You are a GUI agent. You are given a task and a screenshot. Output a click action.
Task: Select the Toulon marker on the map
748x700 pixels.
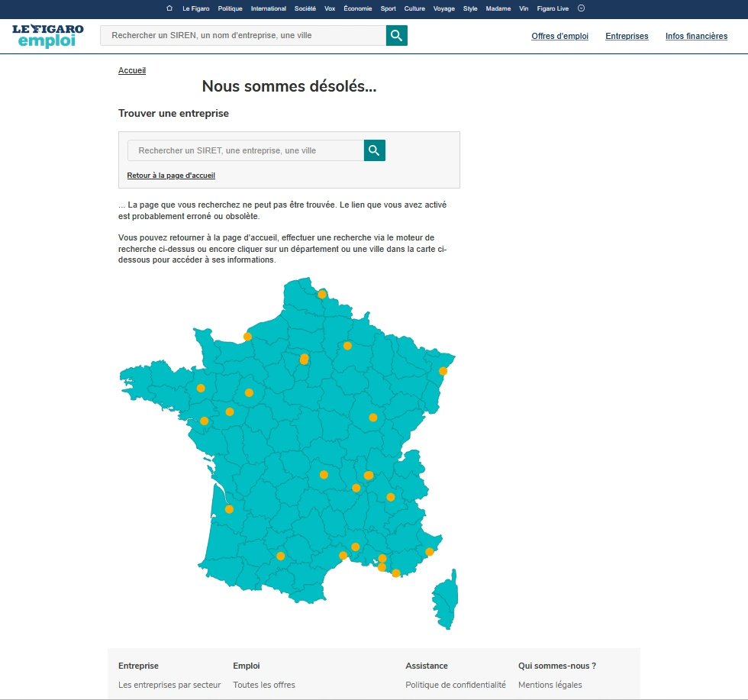[396, 573]
